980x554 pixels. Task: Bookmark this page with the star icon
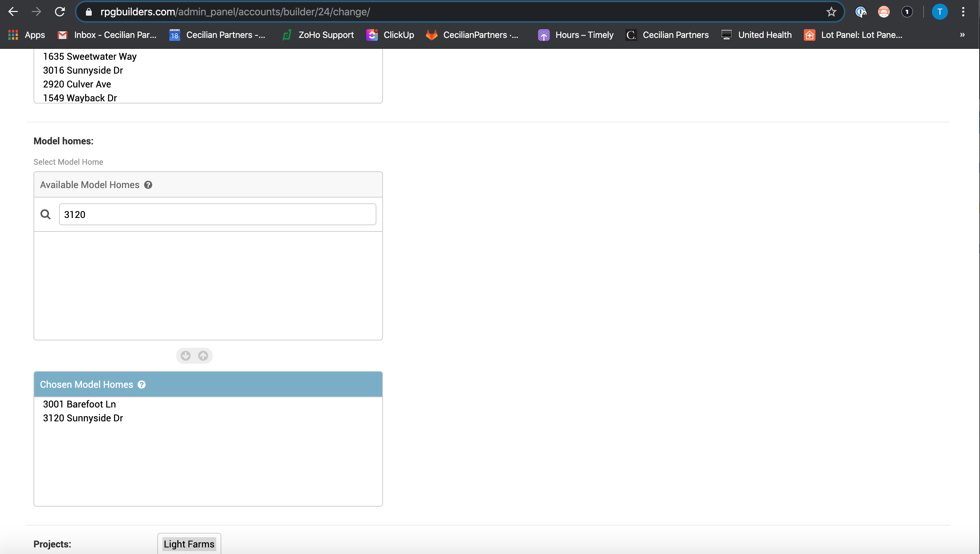831,12
